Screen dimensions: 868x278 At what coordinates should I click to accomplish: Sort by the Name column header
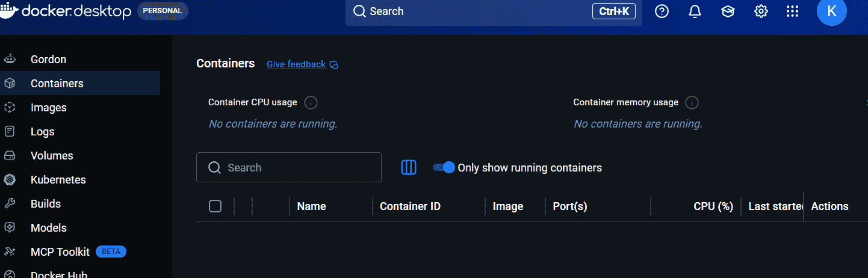coord(311,206)
